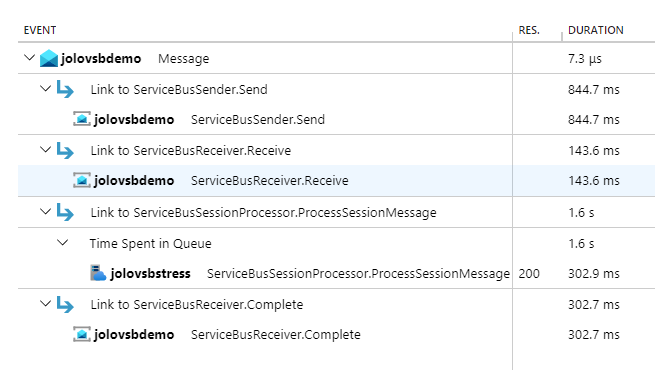Click the EVENT column header
Image resolution: width=655 pixels, height=370 pixels.
tap(40, 30)
